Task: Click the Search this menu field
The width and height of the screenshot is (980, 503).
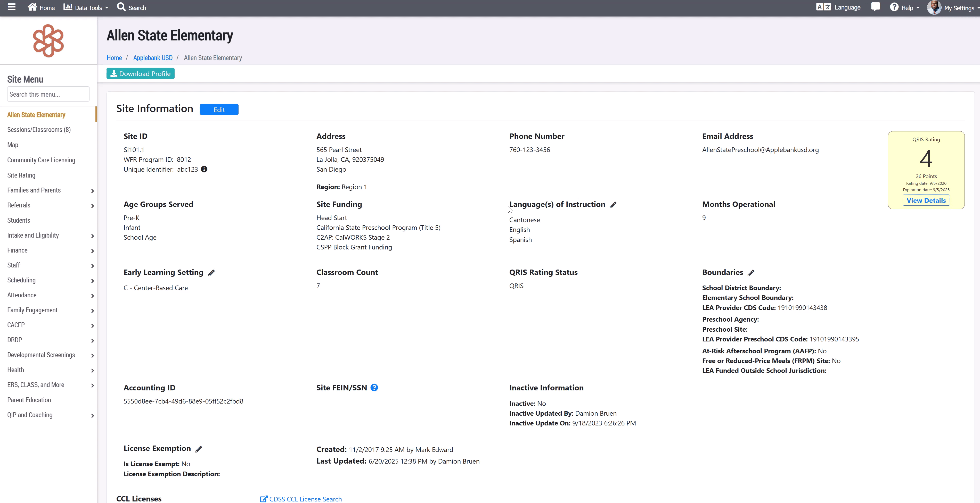Action: [48, 94]
